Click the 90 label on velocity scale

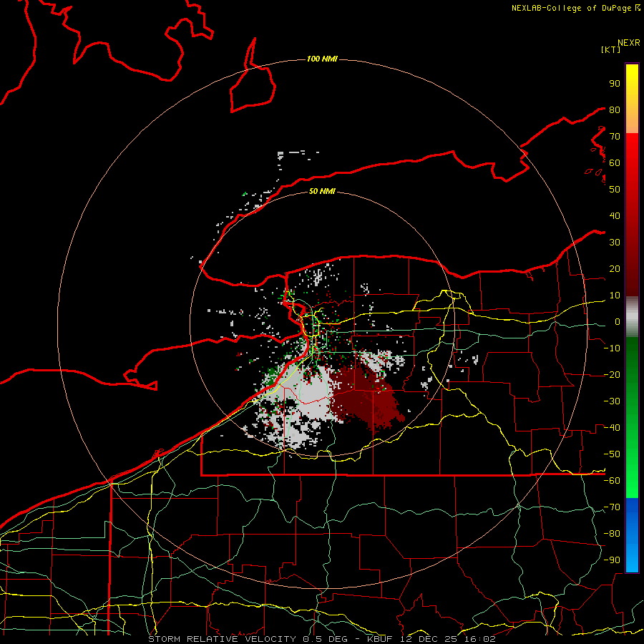(x=615, y=84)
